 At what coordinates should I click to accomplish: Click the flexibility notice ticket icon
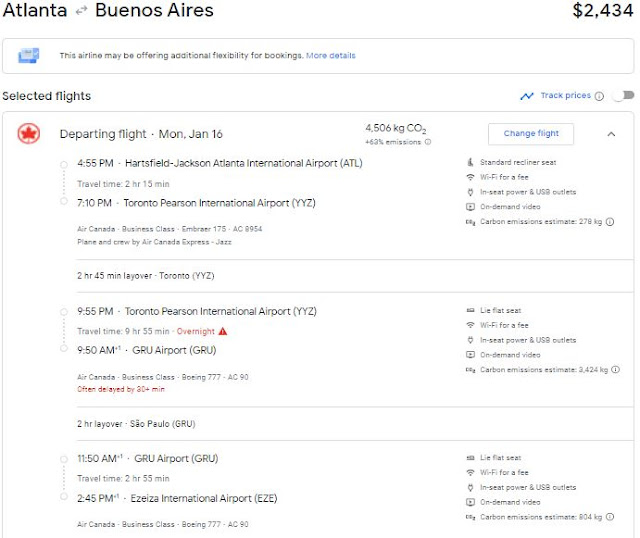(29, 55)
